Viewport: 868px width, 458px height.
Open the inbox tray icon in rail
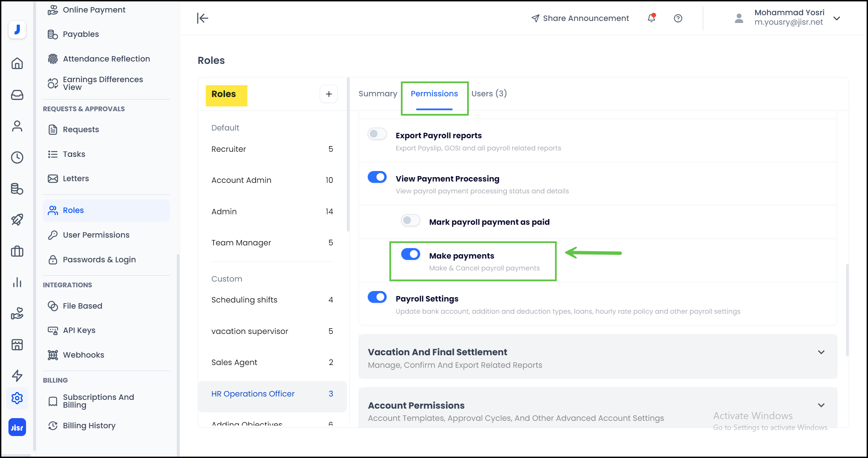[17, 95]
